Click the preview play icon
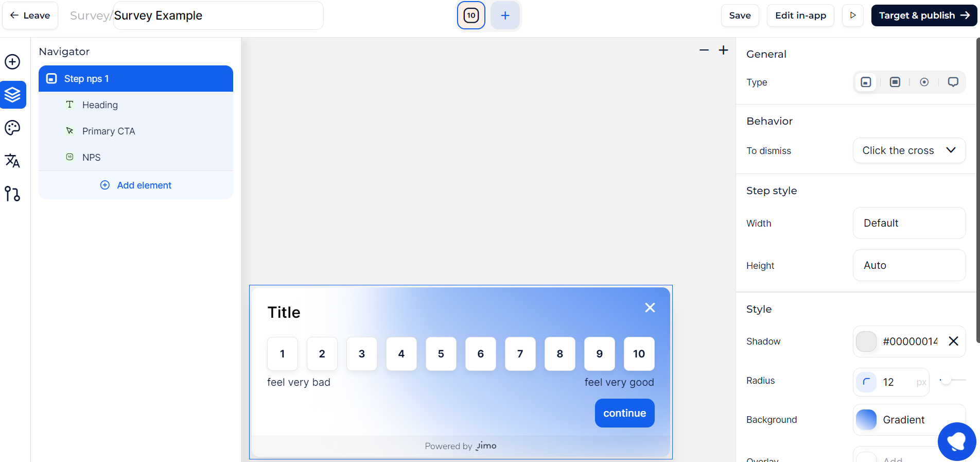The width and height of the screenshot is (980, 462). 853,15
